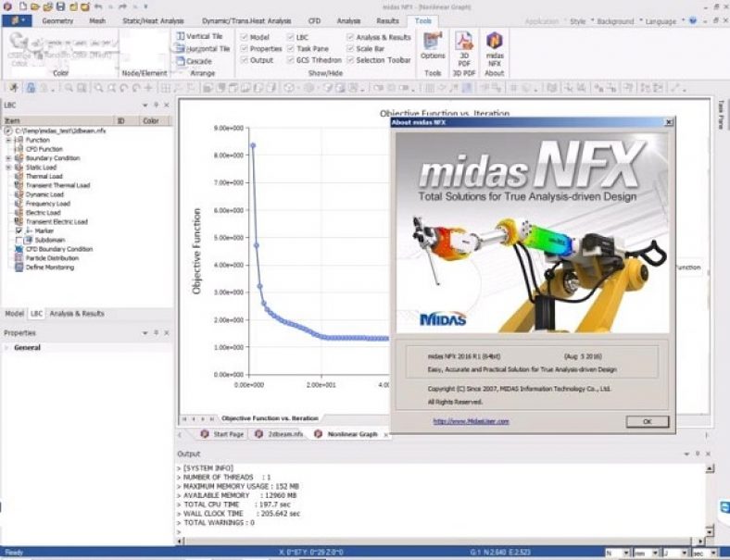Select Vertical Tile window arrangement
The width and height of the screenshot is (730, 560).
200,36
